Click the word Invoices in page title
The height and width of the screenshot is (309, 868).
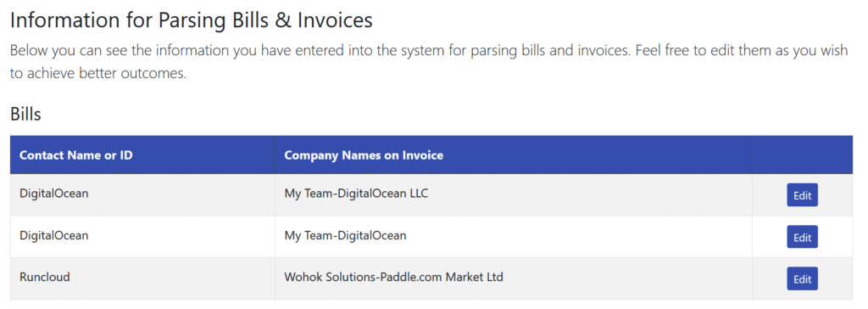coord(336,20)
